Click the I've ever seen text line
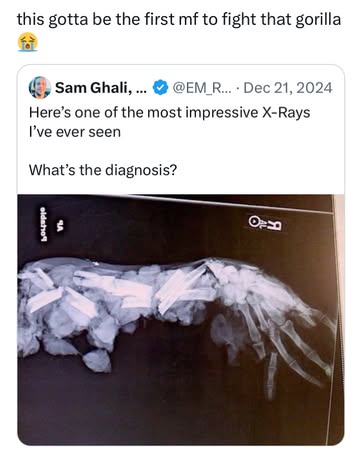 click(75, 132)
